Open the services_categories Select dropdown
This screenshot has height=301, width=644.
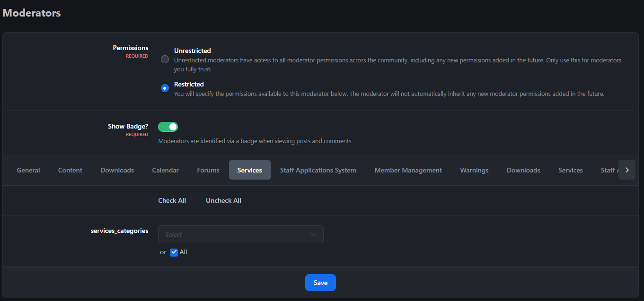pos(240,234)
